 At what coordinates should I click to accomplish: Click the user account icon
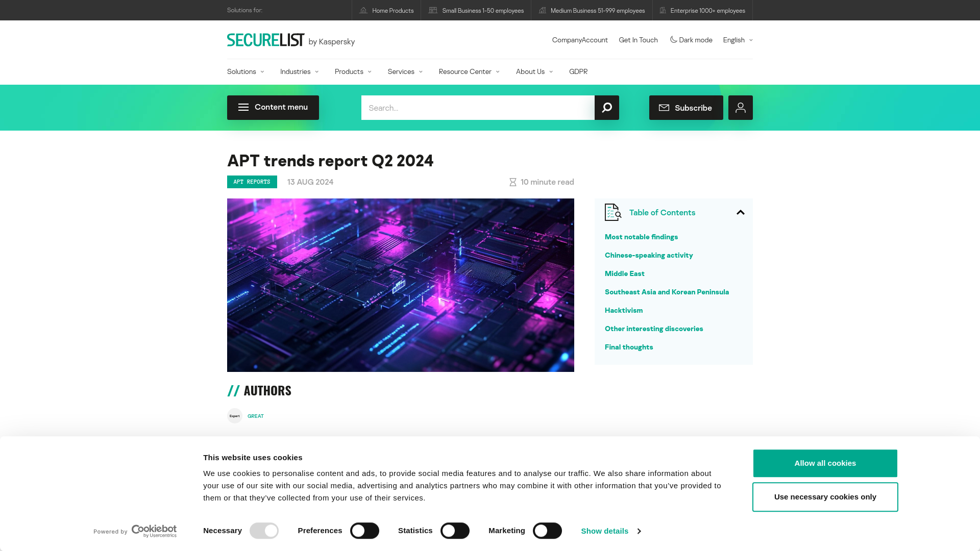pos(741,107)
